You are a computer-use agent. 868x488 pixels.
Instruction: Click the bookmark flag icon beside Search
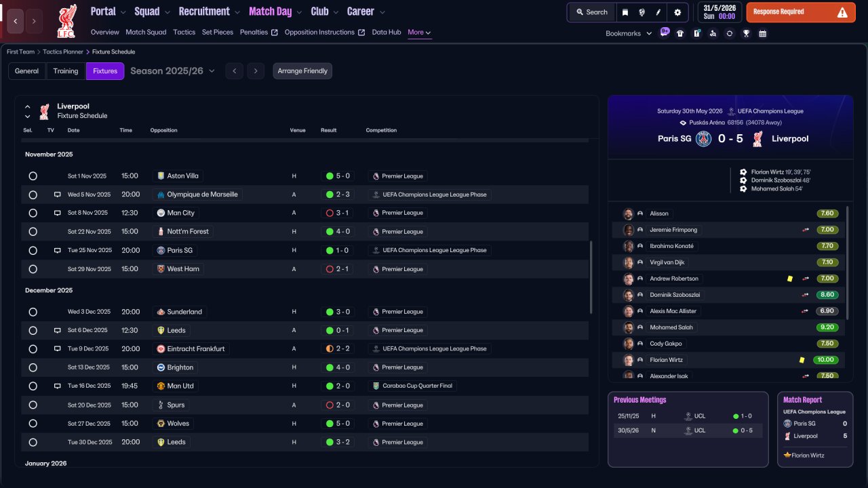[x=625, y=12]
